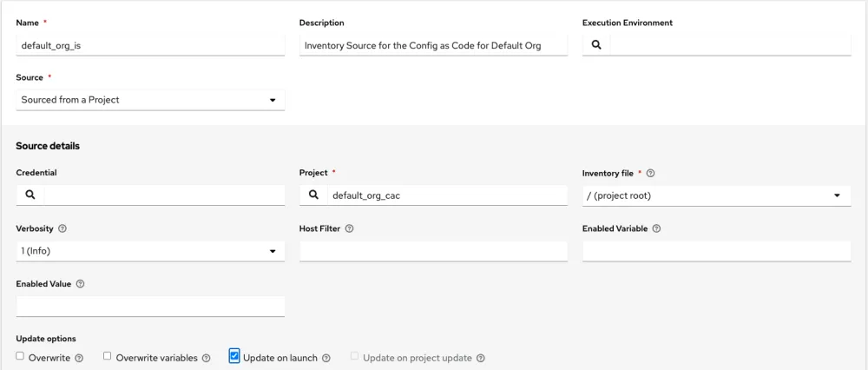Click the Update on launch help icon
Image resolution: width=868 pixels, height=370 pixels.
pyautogui.click(x=326, y=358)
